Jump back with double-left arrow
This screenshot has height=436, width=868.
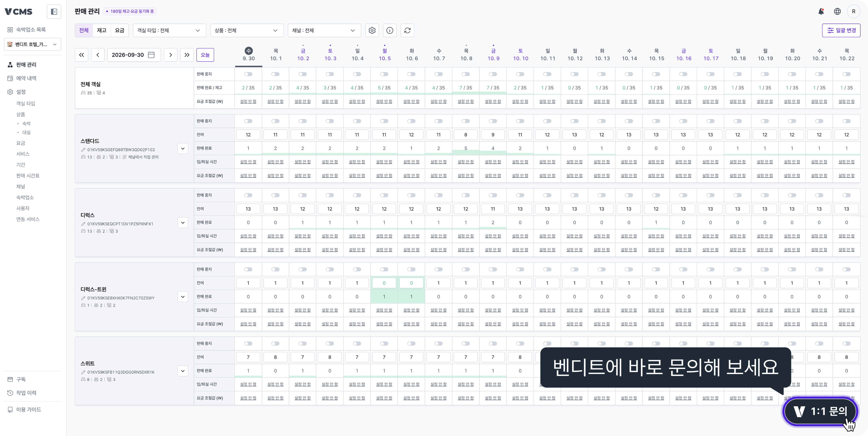tap(82, 55)
